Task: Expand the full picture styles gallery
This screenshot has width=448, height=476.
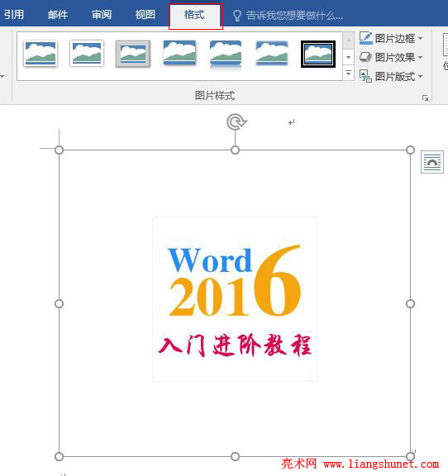Action: pos(348,74)
